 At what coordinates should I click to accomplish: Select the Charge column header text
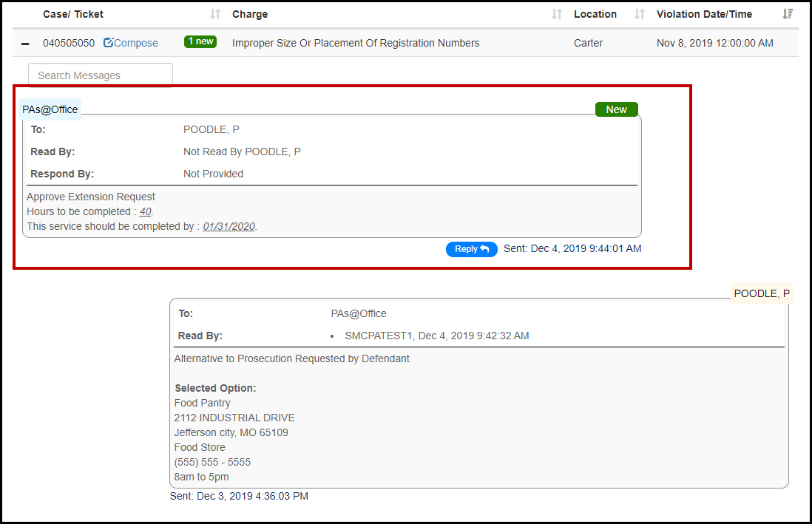(x=250, y=14)
